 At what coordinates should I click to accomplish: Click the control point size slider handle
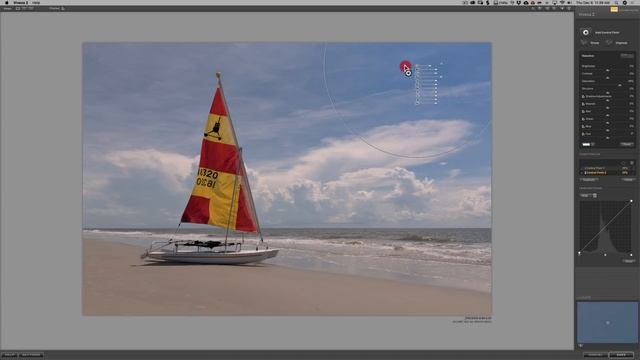pos(430,65)
